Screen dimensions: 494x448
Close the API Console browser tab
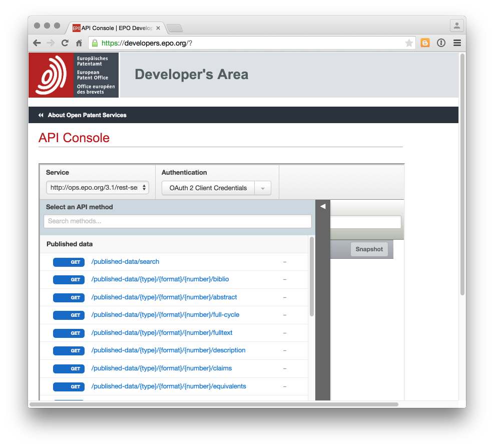tap(158, 28)
